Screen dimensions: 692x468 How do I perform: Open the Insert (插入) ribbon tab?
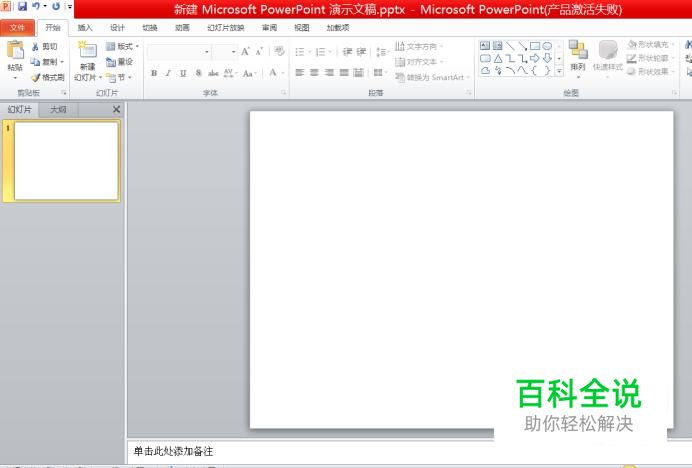pyautogui.click(x=85, y=27)
